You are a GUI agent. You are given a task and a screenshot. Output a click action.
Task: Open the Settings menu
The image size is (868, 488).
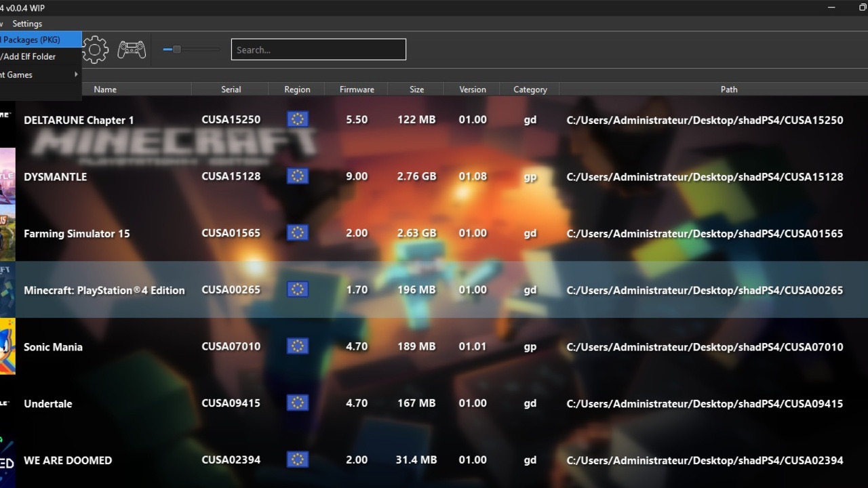[x=27, y=24]
